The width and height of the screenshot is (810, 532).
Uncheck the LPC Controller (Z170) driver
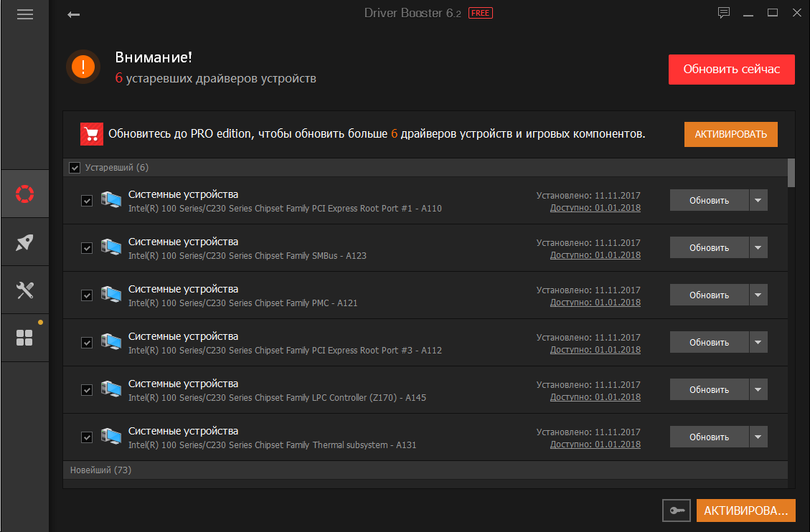87,390
